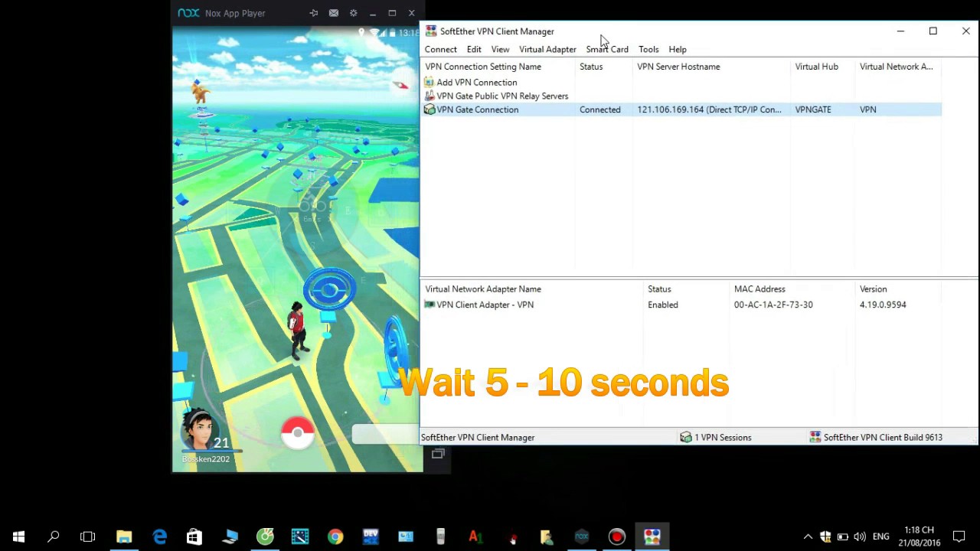Click the connected VPN Gate Connection icon

tap(430, 109)
